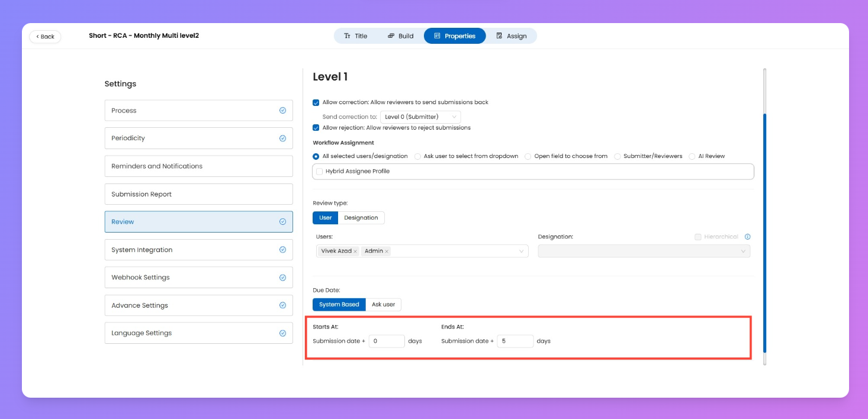Screen dimensions: 868x419
Task: Check Hybrid Assignee Profile checkbox
Action: (320, 171)
